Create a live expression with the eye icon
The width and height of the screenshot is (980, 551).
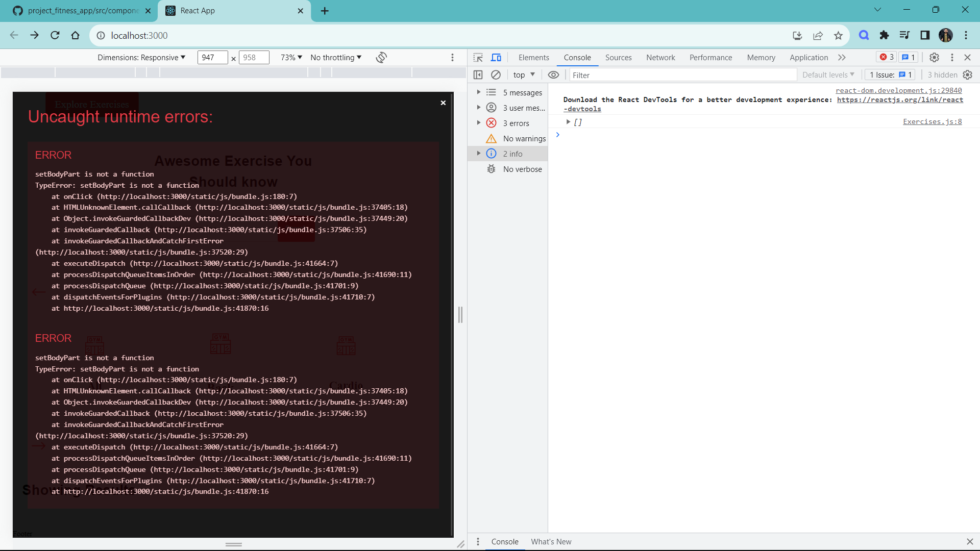pyautogui.click(x=553, y=74)
